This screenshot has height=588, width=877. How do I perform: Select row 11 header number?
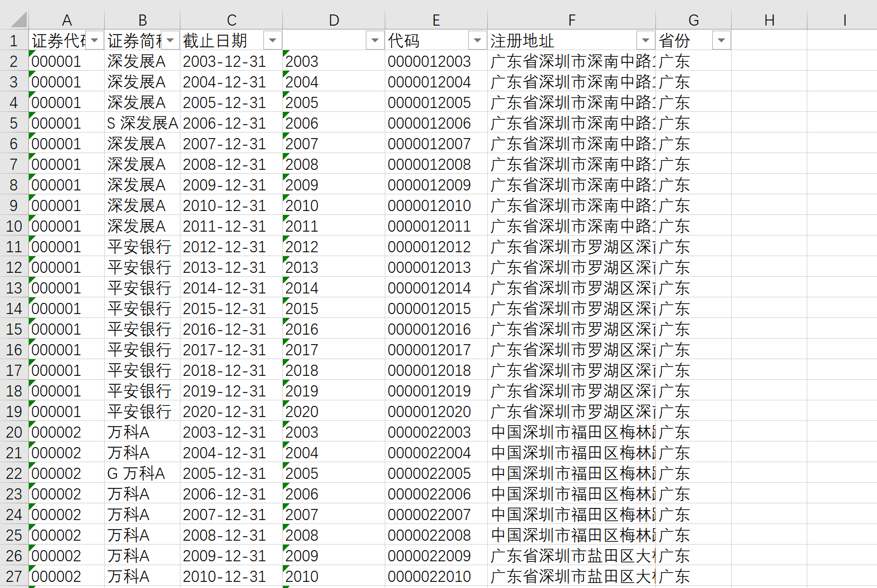pyautogui.click(x=14, y=247)
